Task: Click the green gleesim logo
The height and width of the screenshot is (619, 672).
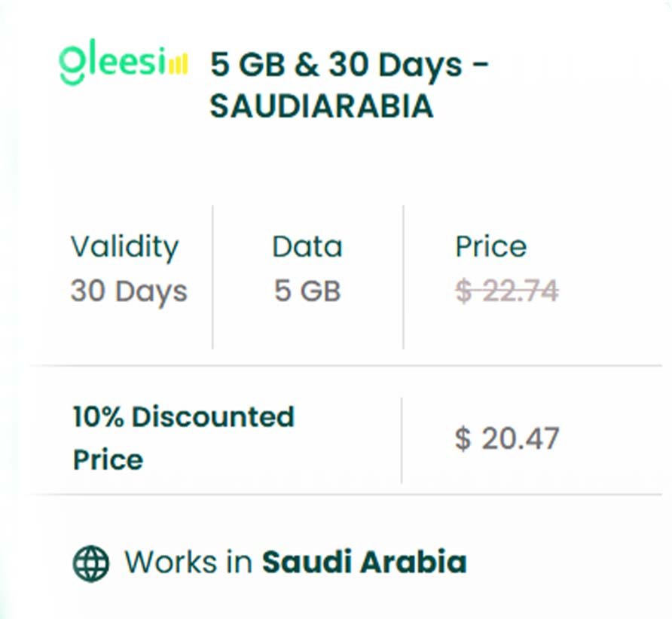Action: point(113,63)
